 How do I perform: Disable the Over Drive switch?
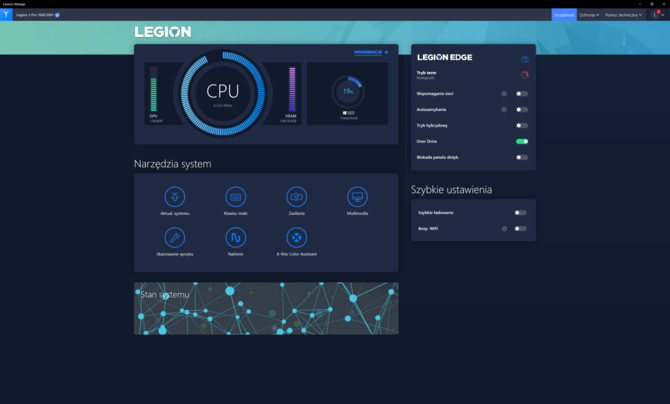(x=522, y=142)
